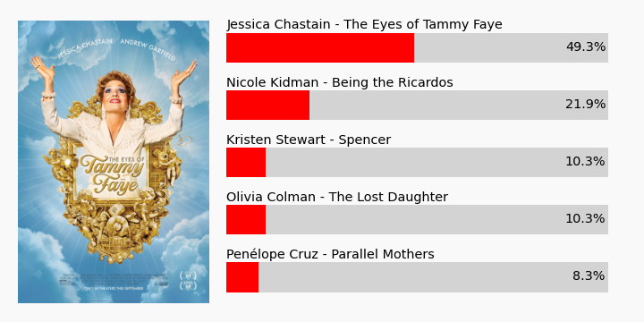Click Andrew Garfield name on the poster
The height and width of the screenshot is (322, 644).
[x=148, y=50]
